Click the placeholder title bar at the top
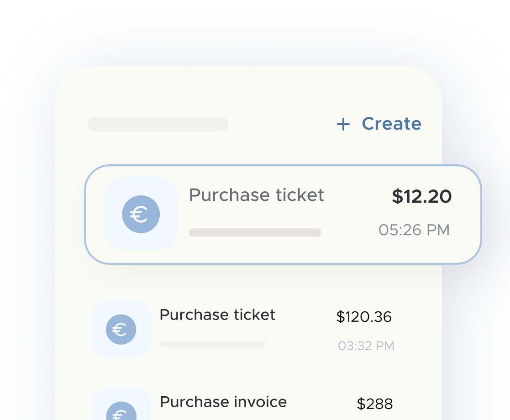Image resolution: width=510 pixels, height=420 pixels. coord(158,124)
